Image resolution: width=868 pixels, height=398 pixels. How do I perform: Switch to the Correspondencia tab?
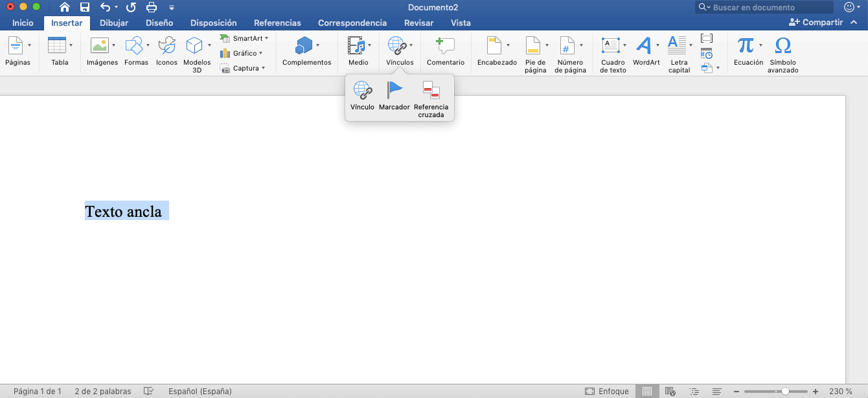(352, 23)
